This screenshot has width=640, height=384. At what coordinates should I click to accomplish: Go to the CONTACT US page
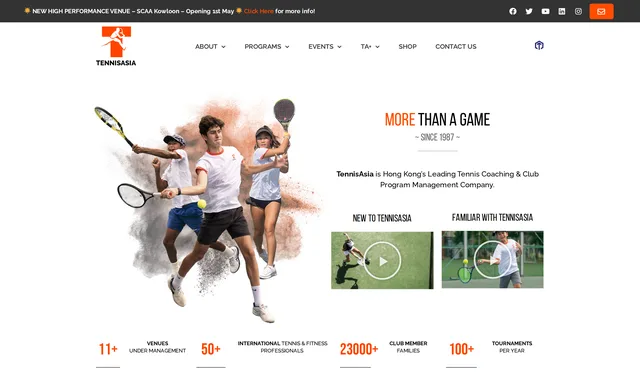coord(456,47)
